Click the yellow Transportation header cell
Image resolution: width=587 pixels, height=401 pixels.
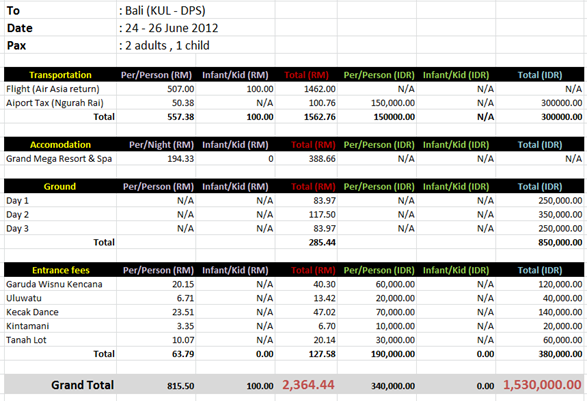60,75
